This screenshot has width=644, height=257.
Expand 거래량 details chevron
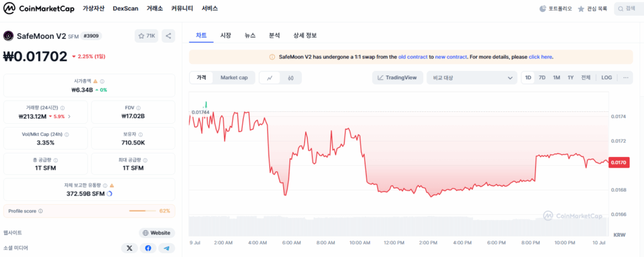(69, 117)
